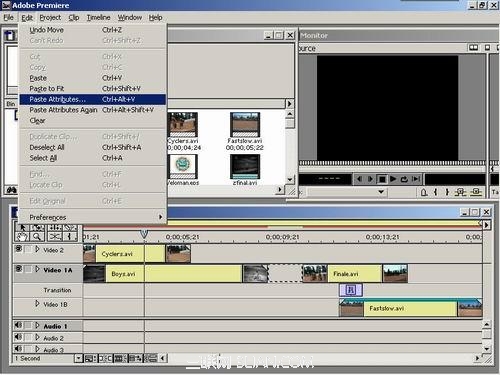Click the Track Options icon in Timeline footer
This screenshot has height=375, width=500.
pos(90,359)
